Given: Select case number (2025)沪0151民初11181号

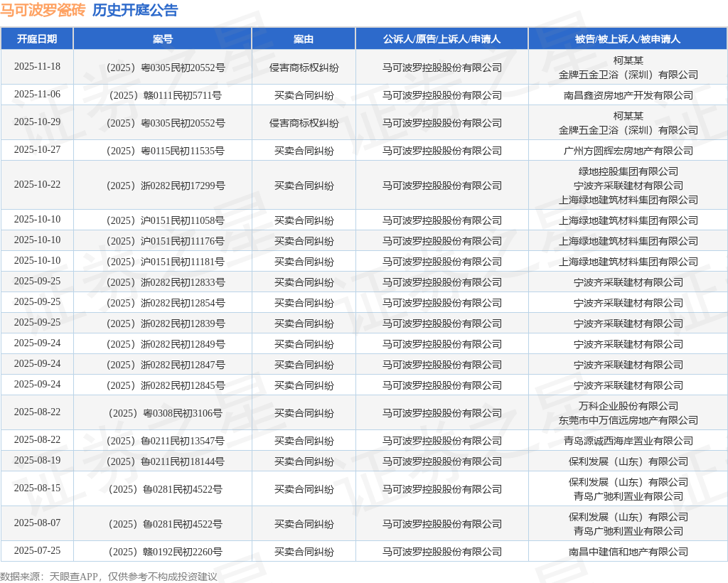Looking at the screenshot, I should (x=165, y=262).
